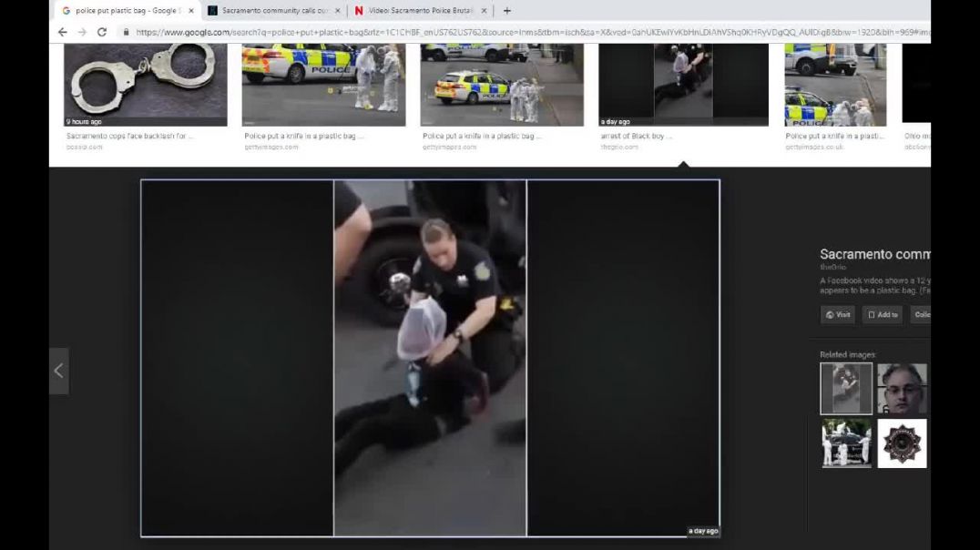The height and width of the screenshot is (550, 980).
Task: Click the globe icon inside the Visit button
Action: (827, 314)
